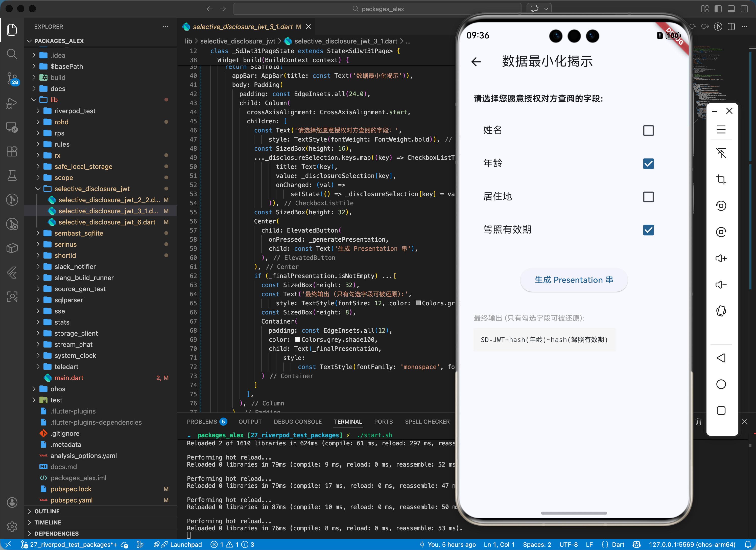
Task: Collapse the selective_disclosure_jwt folder
Action: click(x=92, y=189)
